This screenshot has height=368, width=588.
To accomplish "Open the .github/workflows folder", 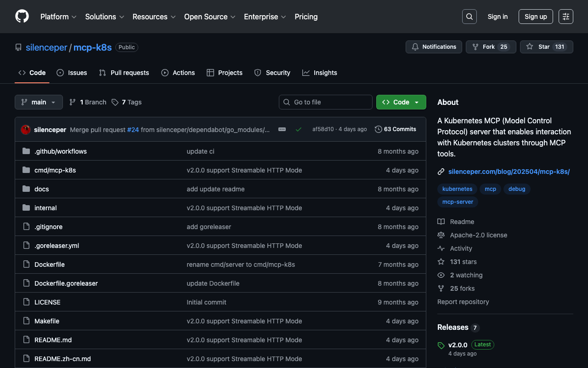I will coord(61,151).
